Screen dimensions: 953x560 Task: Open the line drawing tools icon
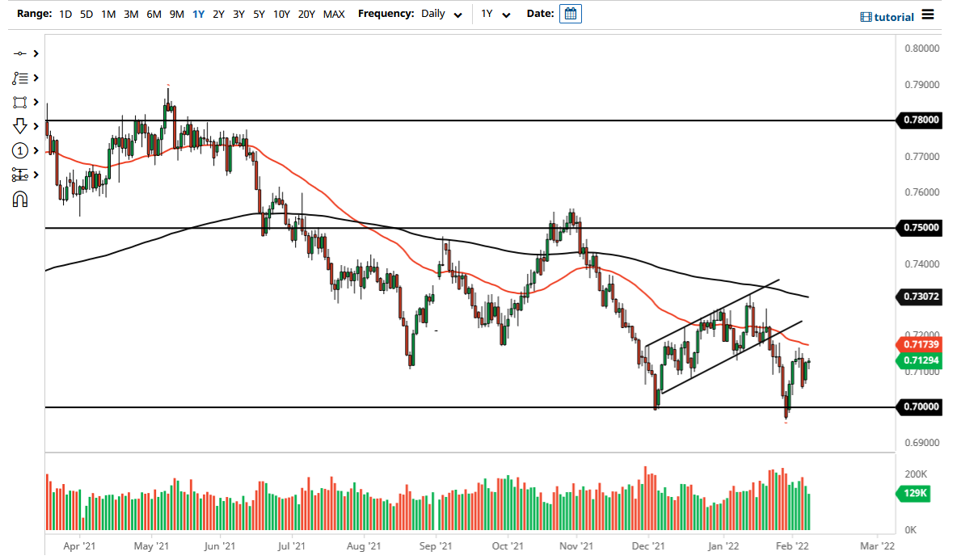(x=20, y=78)
